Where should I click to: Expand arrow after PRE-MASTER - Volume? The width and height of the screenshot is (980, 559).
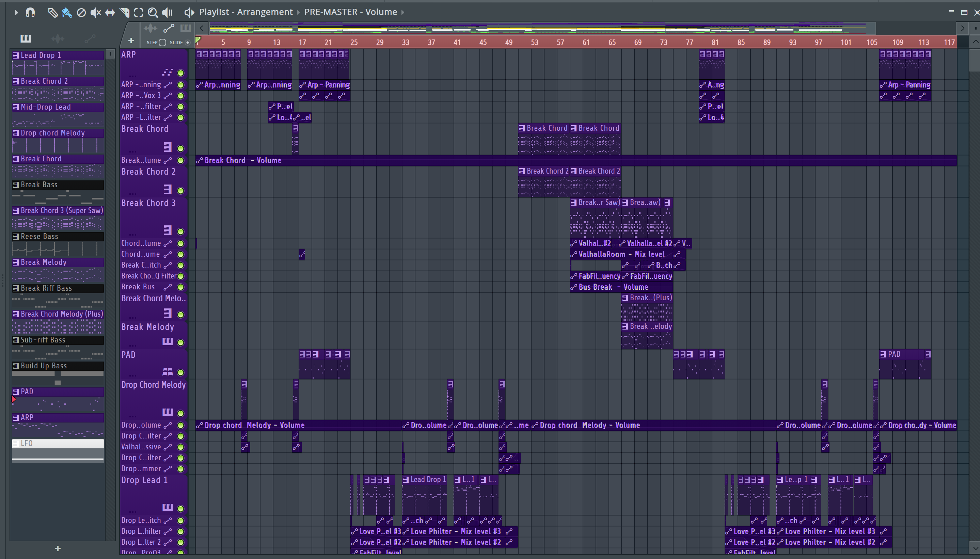[x=403, y=12]
